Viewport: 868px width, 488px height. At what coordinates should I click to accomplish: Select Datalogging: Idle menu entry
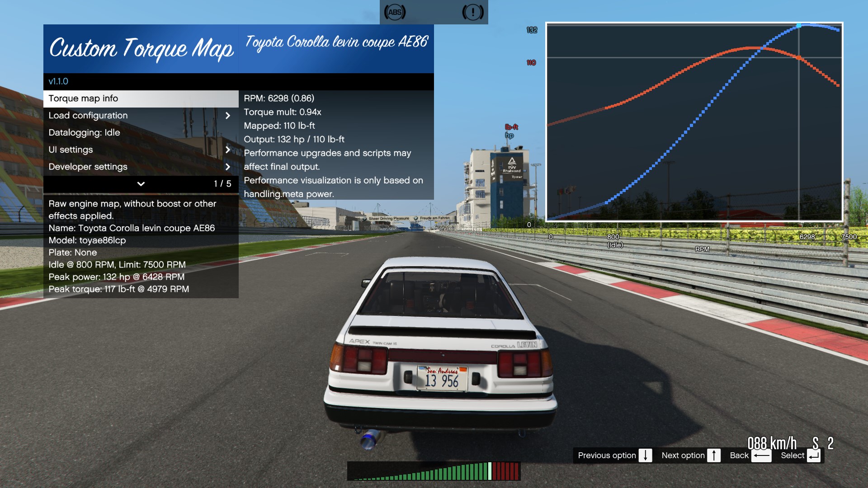tap(84, 132)
